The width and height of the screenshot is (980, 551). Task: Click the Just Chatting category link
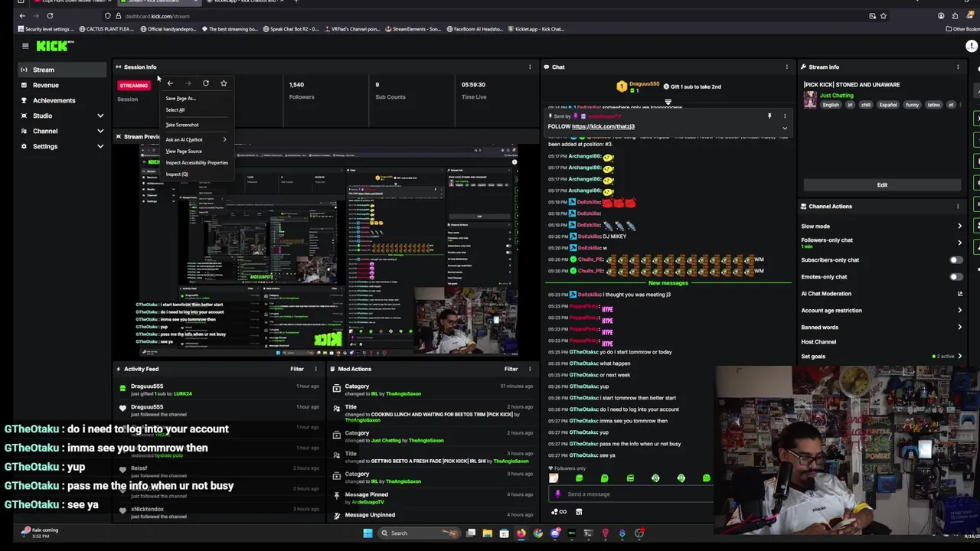[836, 96]
